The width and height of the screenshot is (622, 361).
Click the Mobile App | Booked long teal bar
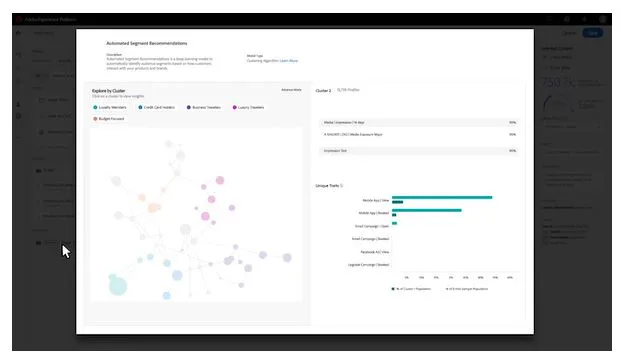coord(426,210)
